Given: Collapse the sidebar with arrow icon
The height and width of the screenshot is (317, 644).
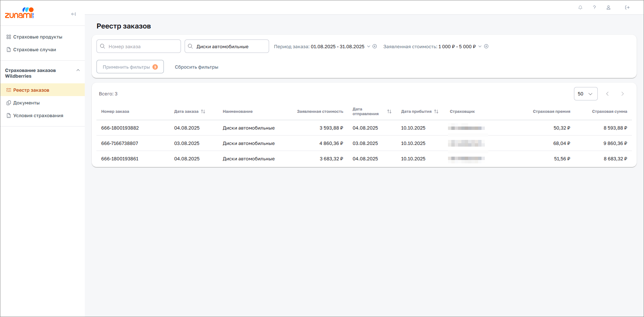Looking at the screenshot, I should tap(73, 14).
